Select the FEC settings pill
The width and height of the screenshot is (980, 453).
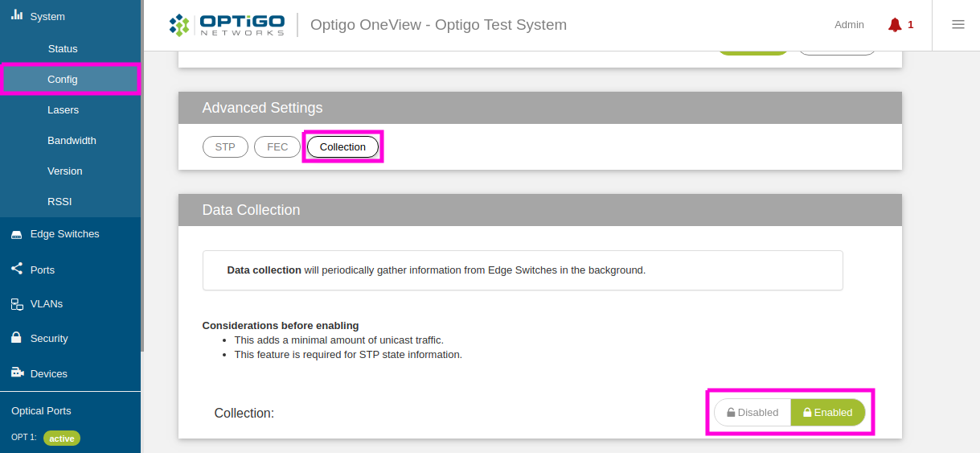click(x=277, y=146)
